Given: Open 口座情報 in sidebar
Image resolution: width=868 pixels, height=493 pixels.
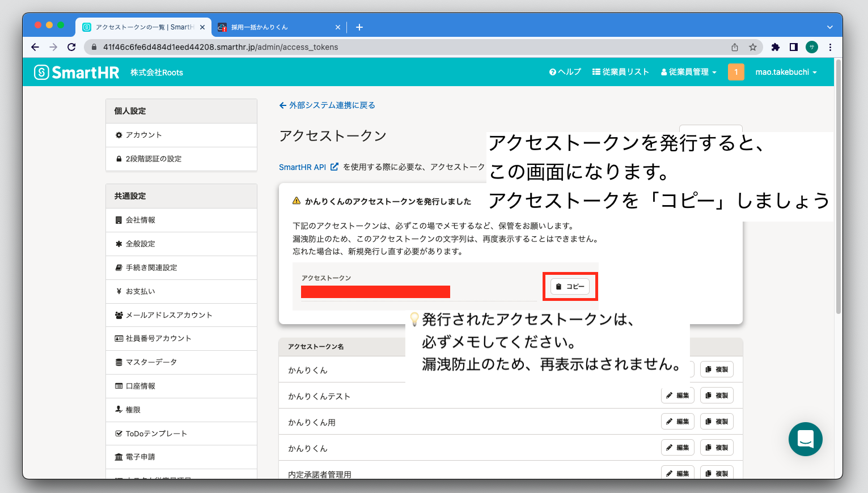Looking at the screenshot, I should 181,386.
